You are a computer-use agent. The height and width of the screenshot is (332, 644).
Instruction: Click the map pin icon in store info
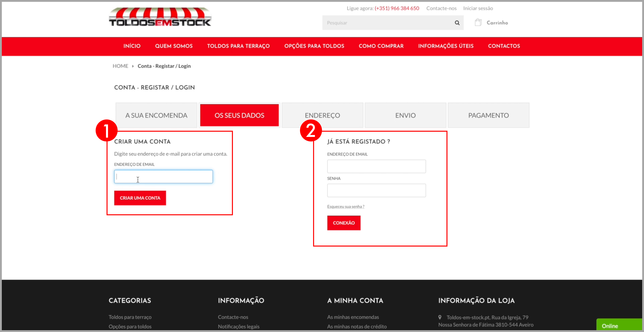tap(440, 317)
